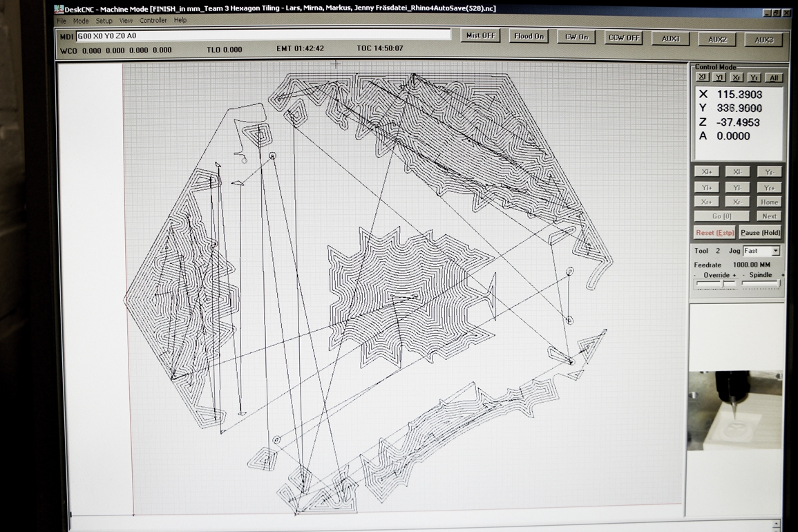The image size is (798, 532).
Task: Jog with the Xl- button
Action: (x=737, y=172)
